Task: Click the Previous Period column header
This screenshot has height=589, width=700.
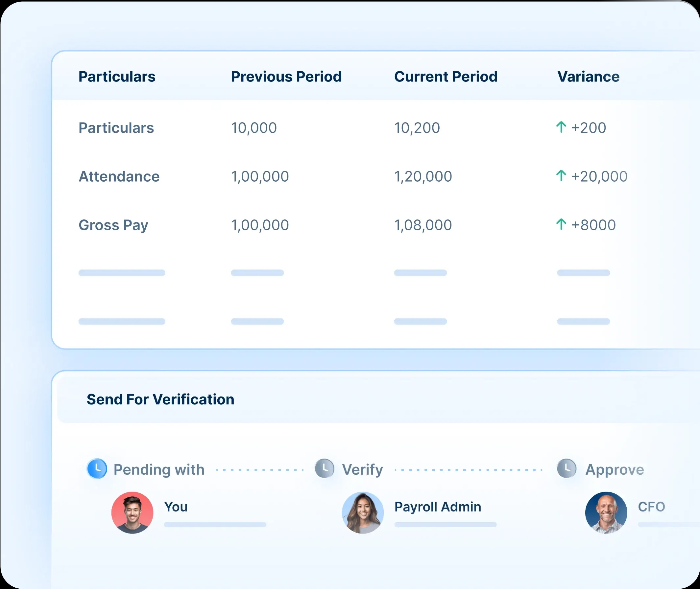Action: pyautogui.click(x=286, y=77)
